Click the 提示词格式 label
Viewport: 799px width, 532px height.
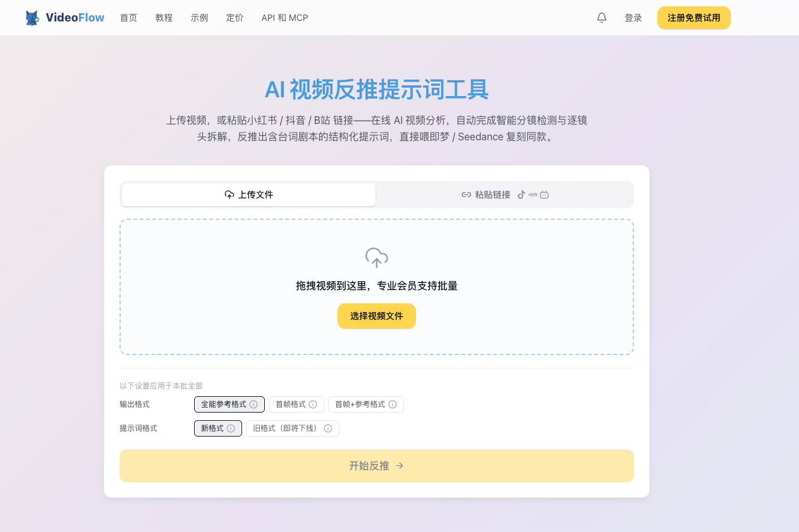click(138, 428)
